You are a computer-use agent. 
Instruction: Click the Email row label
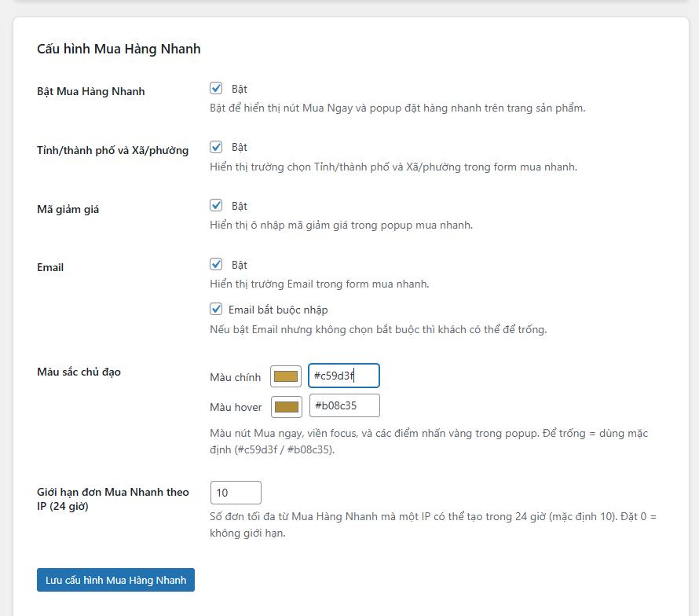[x=50, y=267]
